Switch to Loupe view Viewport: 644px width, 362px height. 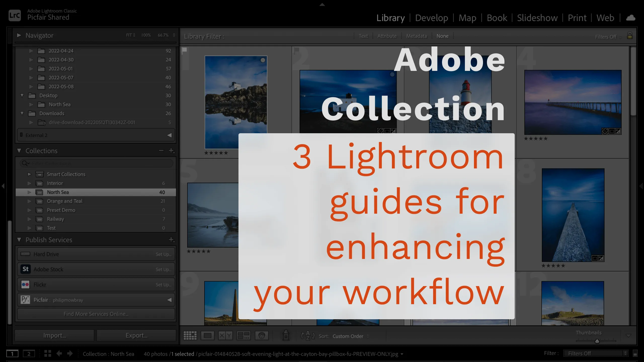pos(208,336)
